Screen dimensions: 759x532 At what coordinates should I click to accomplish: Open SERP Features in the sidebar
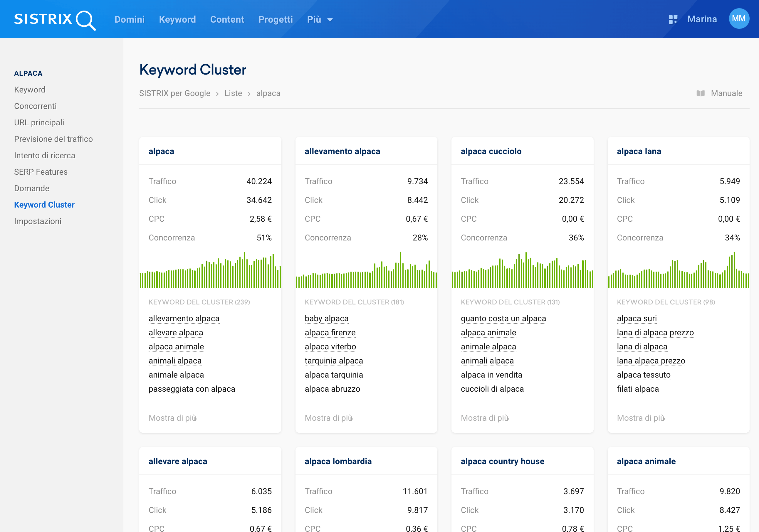(x=41, y=172)
